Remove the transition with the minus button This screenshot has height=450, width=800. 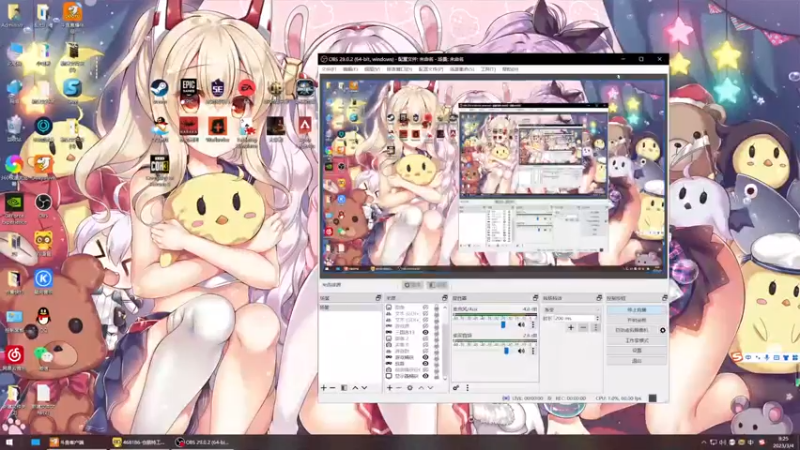point(583,328)
